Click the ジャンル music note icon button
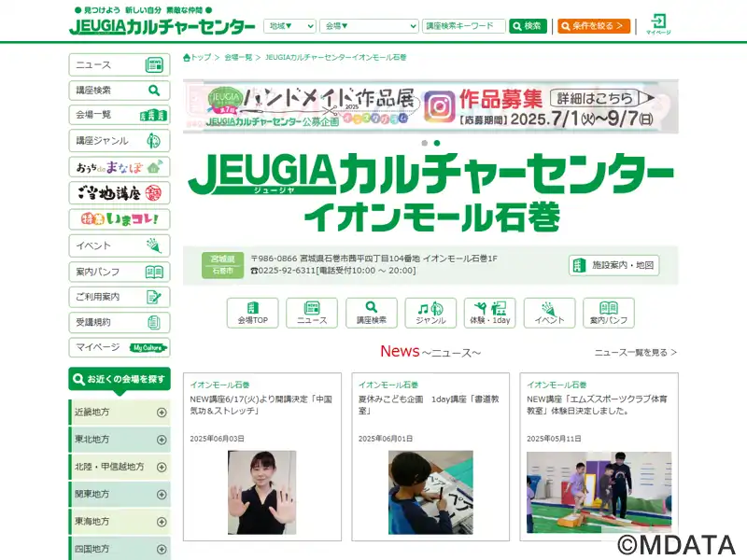Viewport: 747px width, 560px height. coord(430,313)
